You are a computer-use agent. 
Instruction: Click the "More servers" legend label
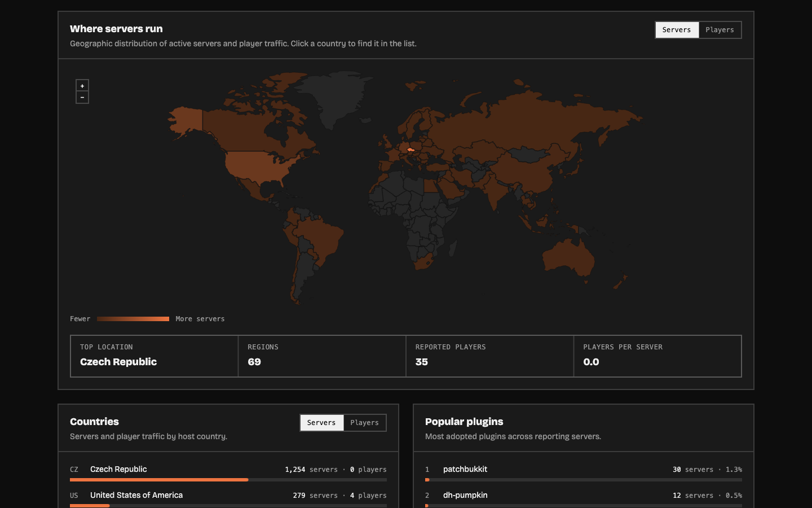pyautogui.click(x=200, y=319)
